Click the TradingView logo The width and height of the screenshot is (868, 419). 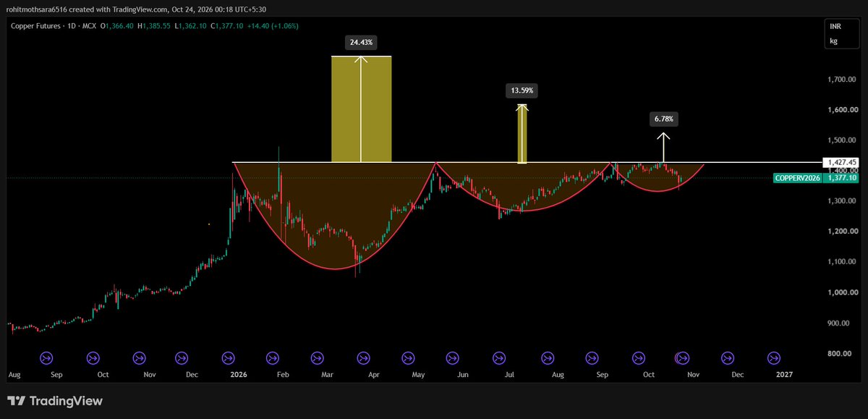(55, 401)
